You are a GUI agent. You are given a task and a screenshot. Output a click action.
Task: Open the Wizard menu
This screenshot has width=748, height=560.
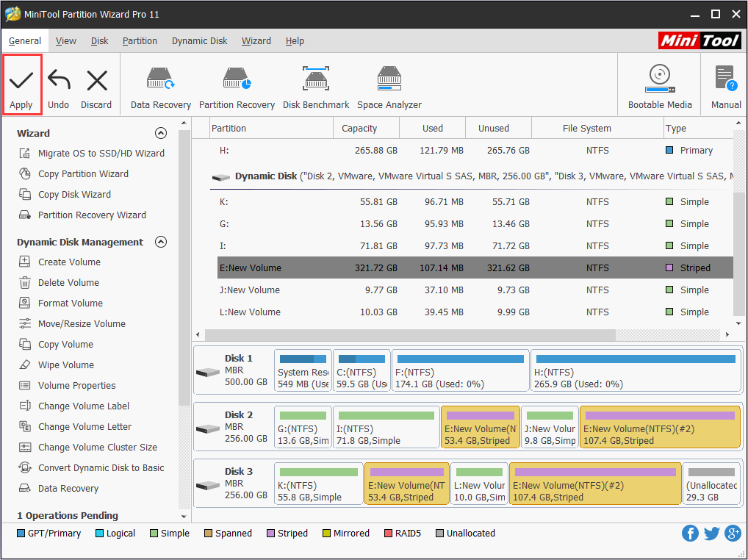point(256,41)
